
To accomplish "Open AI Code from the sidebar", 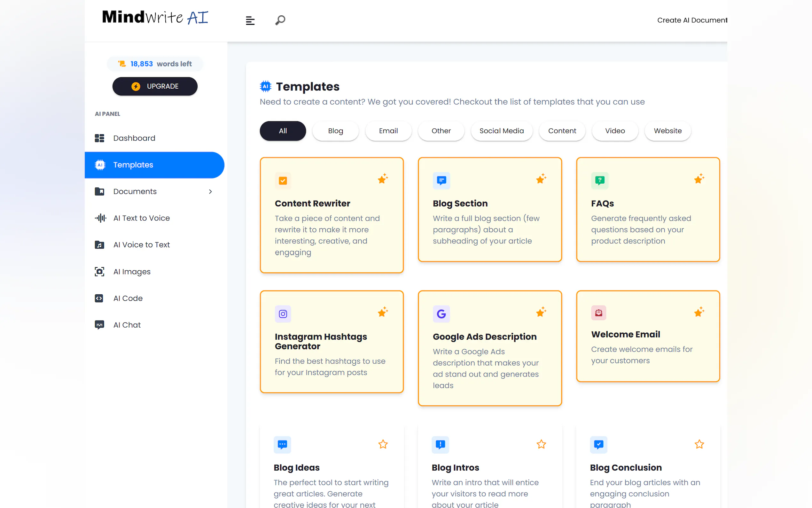I will pos(128,298).
